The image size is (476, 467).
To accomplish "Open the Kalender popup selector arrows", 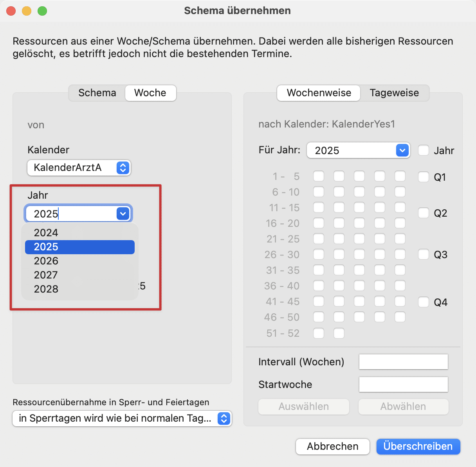I will pyautogui.click(x=123, y=168).
